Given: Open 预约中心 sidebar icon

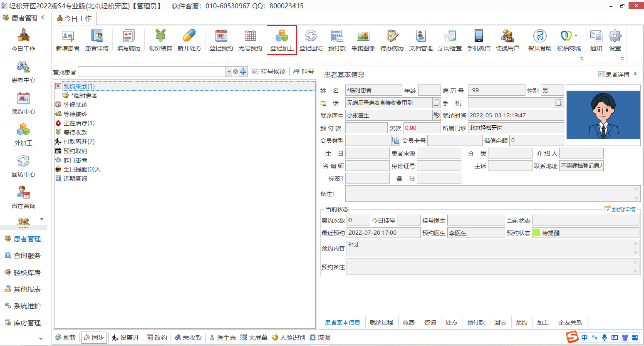Looking at the screenshot, I should tap(23, 103).
